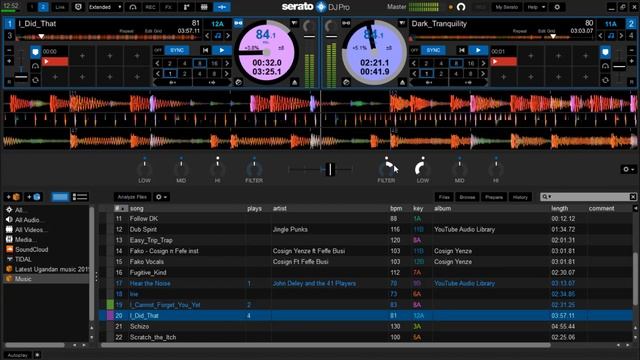Shift left deck beat jump values right
Image resolution: width=640 pixels, height=360 pixels.
click(x=227, y=74)
